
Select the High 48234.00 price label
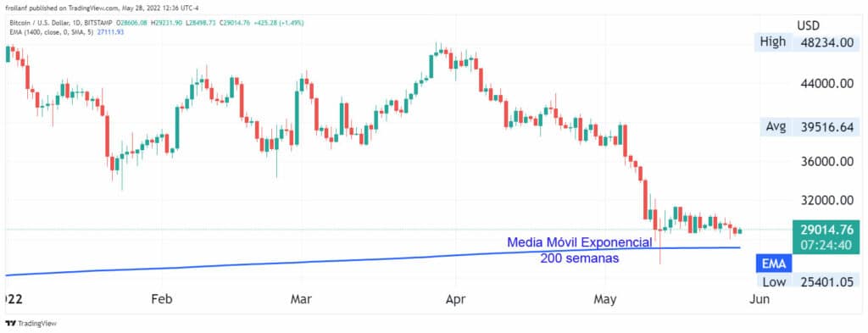pos(806,42)
